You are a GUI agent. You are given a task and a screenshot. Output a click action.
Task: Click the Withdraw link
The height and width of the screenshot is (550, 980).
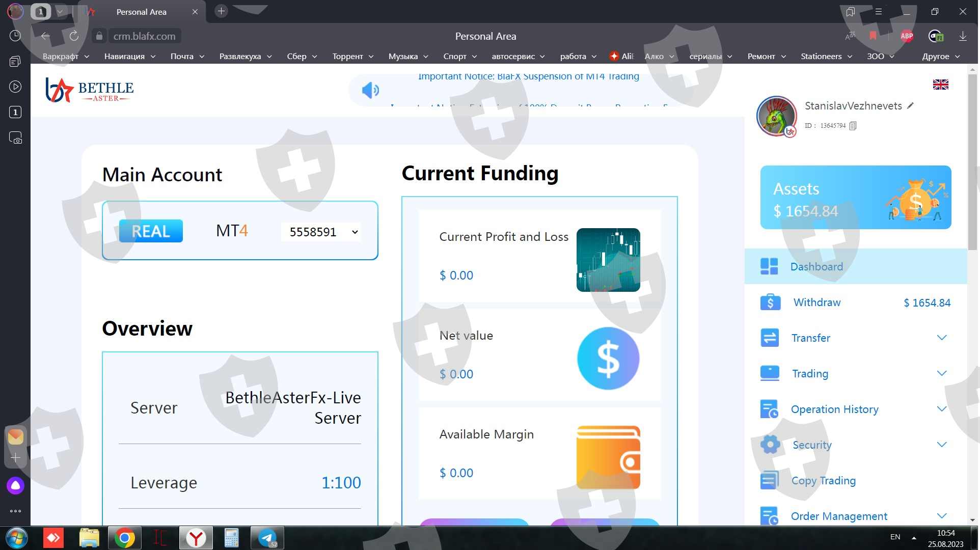[817, 302]
